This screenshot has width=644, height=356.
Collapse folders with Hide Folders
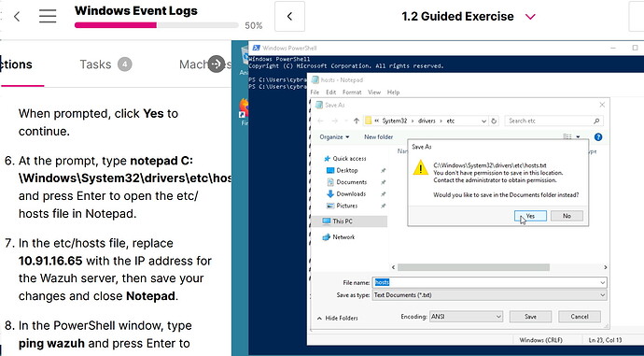point(337,319)
